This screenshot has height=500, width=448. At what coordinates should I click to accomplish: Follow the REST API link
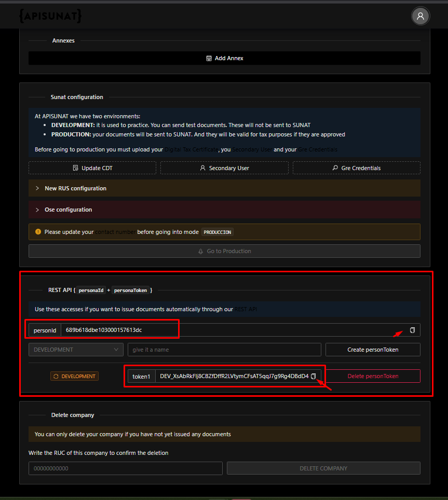pyautogui.click(x=246, y=309)
